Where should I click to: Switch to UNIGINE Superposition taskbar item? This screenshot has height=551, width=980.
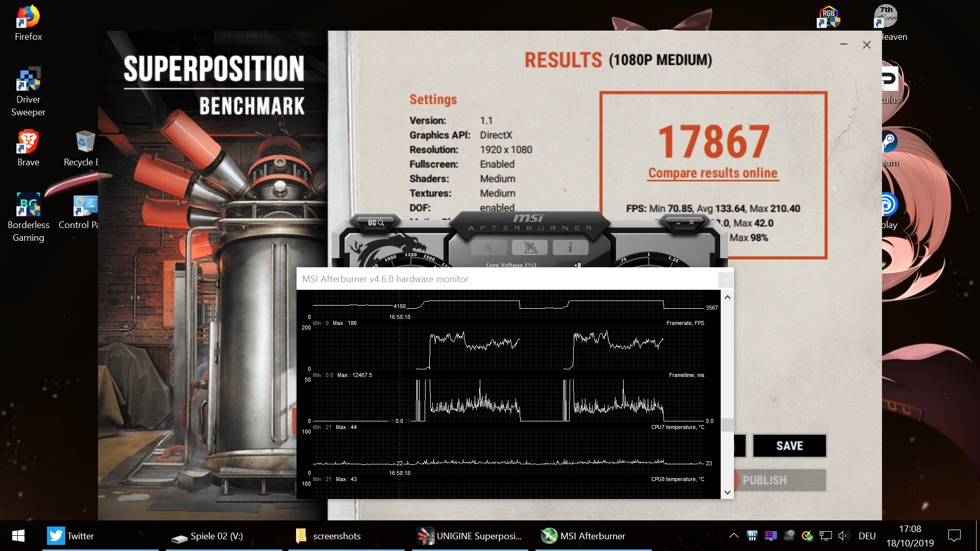point(470,536)
